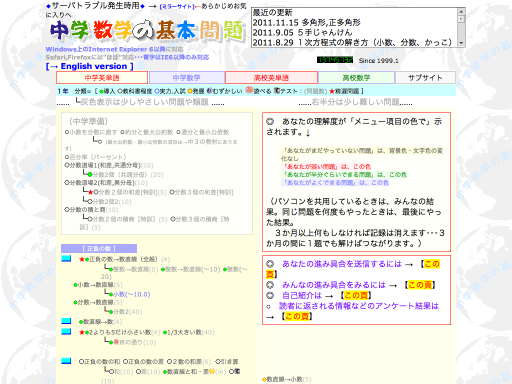
Task: Open the 高校英単語 tab
Action: 271,78
